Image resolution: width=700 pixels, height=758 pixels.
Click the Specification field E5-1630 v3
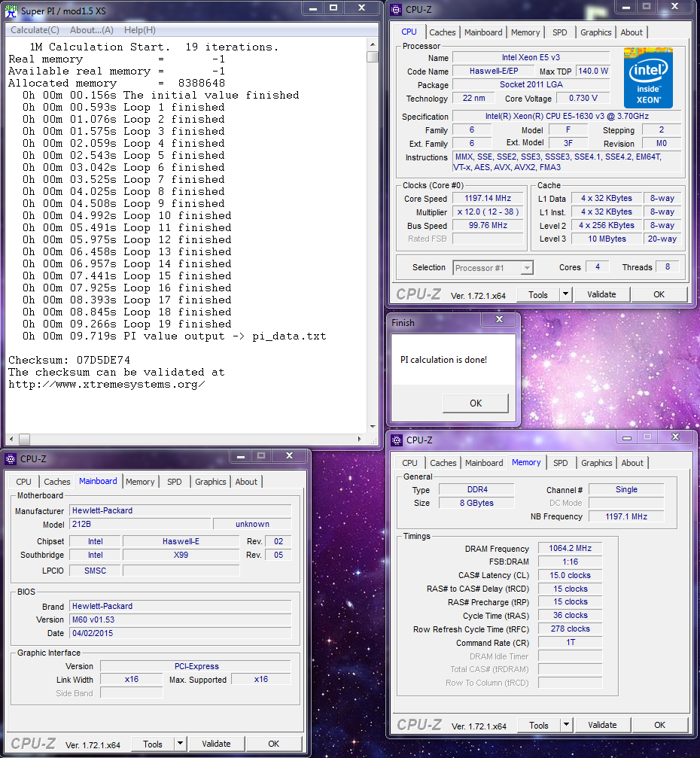click(x=567, y=117)
